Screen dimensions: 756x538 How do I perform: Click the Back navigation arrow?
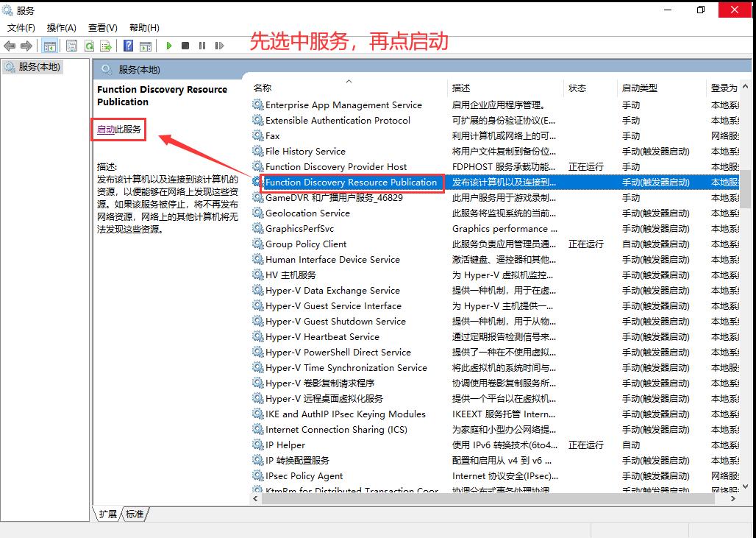click(9, 46)
